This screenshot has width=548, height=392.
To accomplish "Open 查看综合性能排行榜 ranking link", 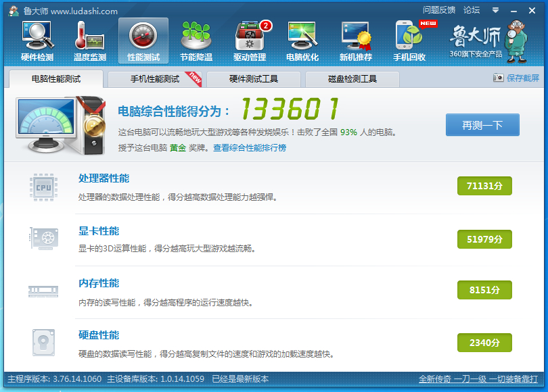I will pyautogui.click(x=250, y=148).
